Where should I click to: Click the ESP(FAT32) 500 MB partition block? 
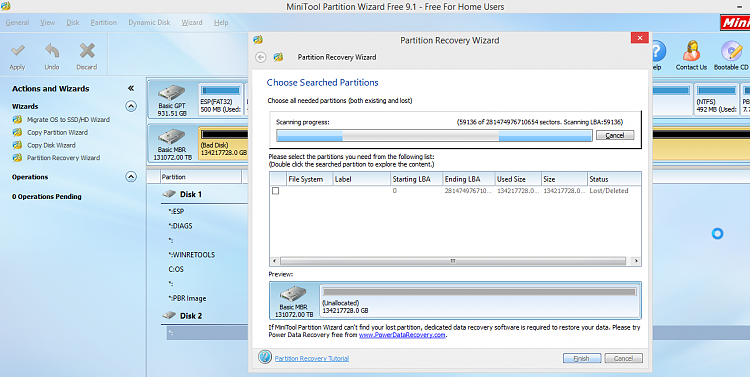click(221, 100)
